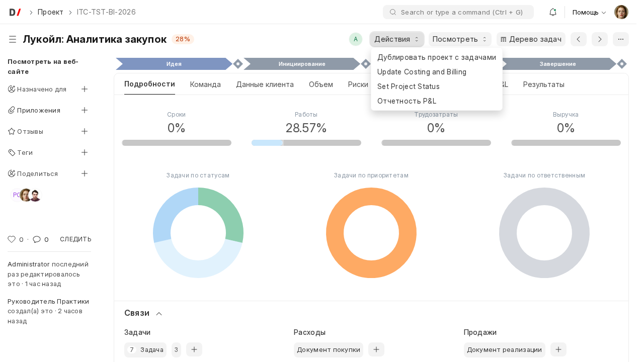
Task: Click the Работы progress bar
Action: point(306,143)
